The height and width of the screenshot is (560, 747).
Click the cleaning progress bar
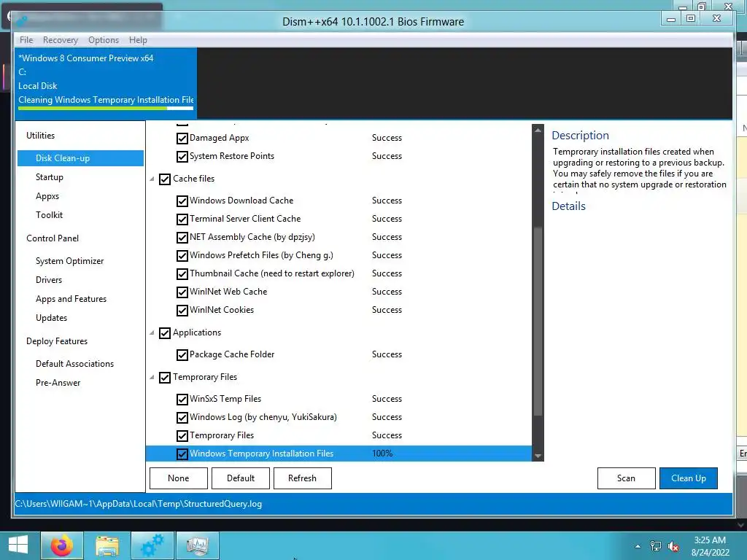point(106,109)
